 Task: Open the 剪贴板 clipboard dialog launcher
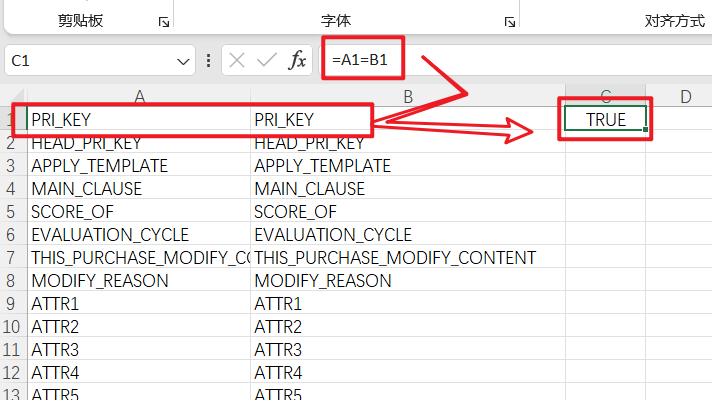[x=163, y=21]
